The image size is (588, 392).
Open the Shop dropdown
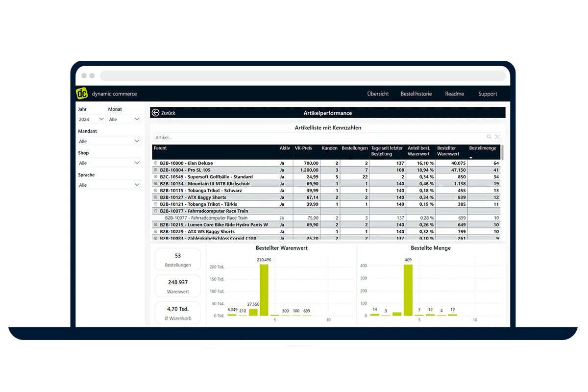point(109,163)
